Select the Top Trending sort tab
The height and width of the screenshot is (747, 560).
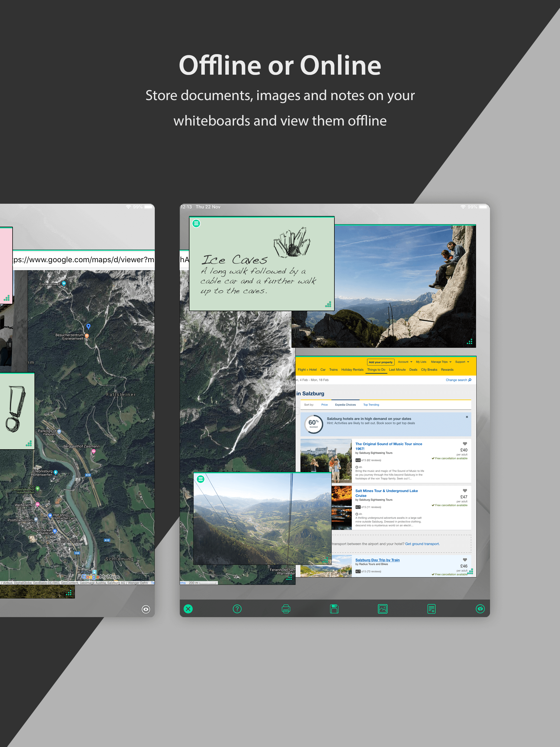[x=371, y=405]
